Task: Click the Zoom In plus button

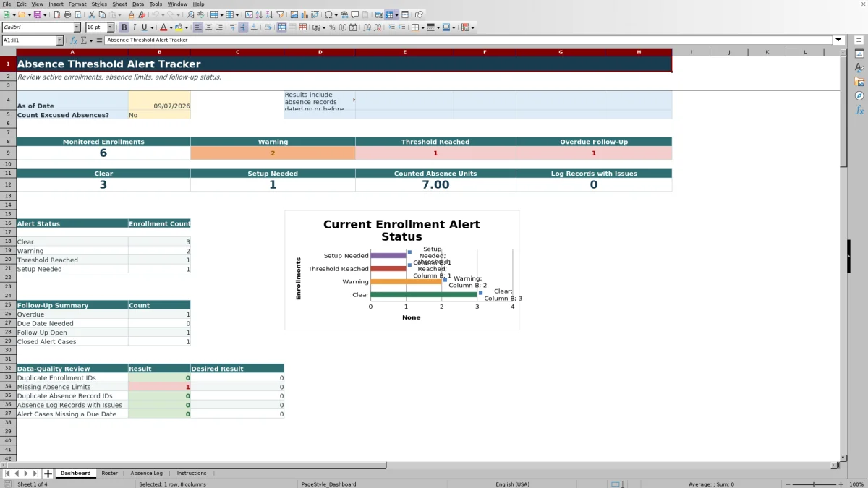Action: [841, 484]
